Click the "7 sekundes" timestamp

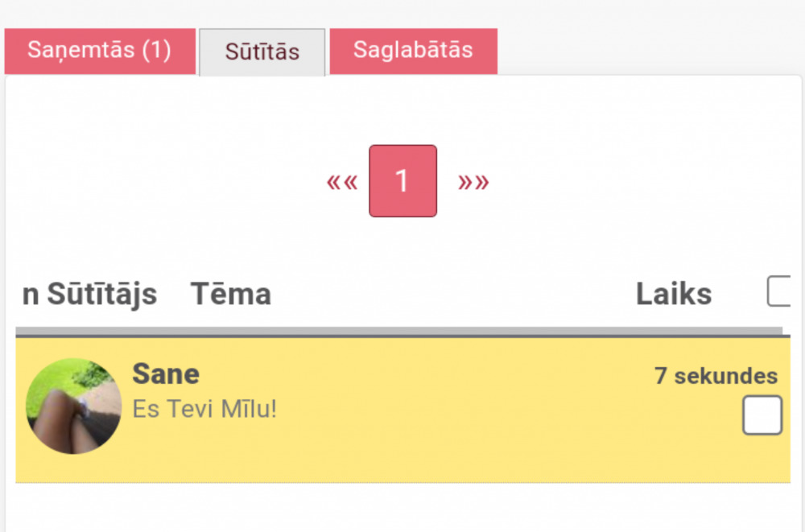(716, 376)
